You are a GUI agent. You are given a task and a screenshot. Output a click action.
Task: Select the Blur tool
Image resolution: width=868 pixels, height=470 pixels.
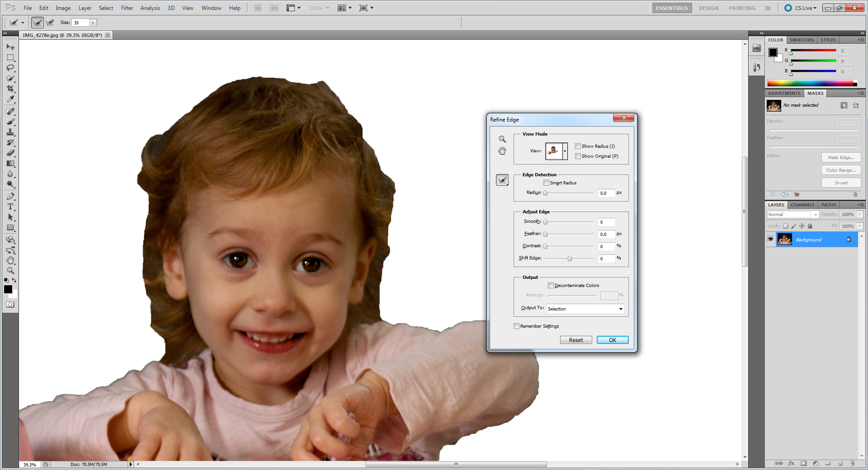click(x=10, y=174)
